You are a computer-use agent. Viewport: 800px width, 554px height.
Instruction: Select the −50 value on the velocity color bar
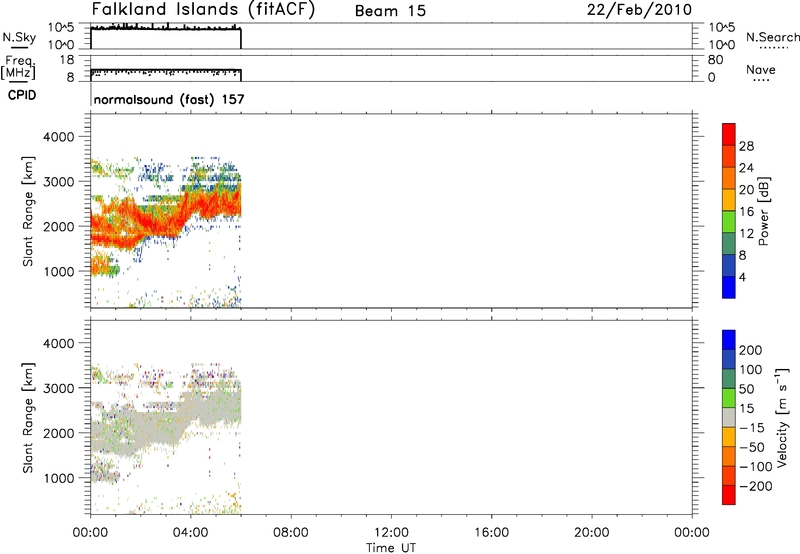(752, 447)
